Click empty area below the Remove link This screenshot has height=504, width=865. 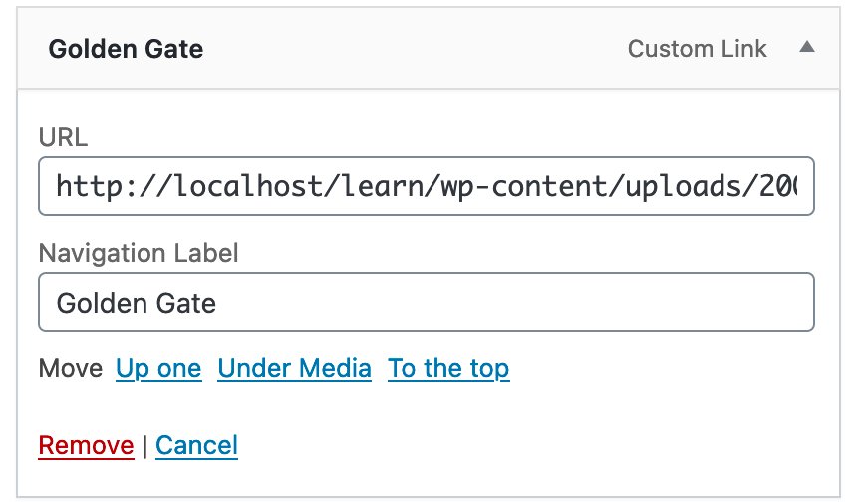click(86, 478)
